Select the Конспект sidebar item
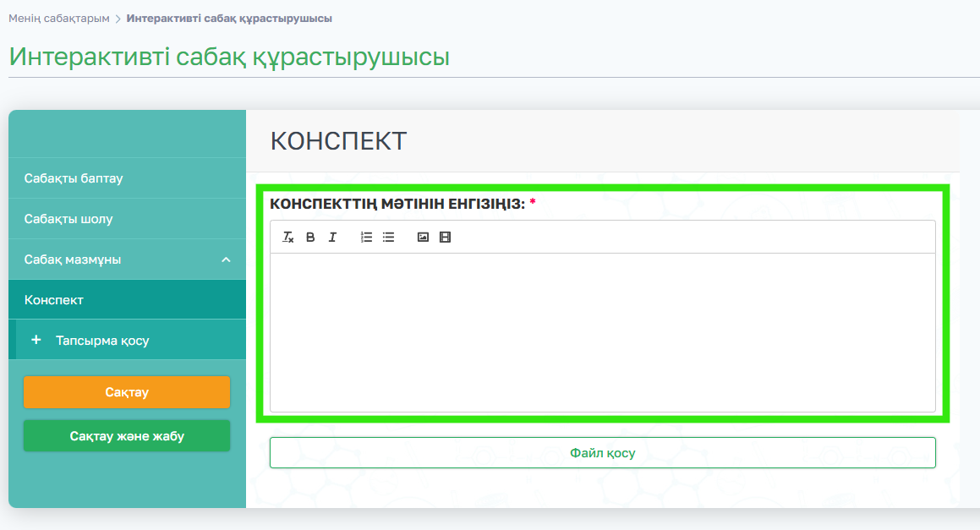The width and height of the screenshot is (980, 530). [x=128, y=299]
